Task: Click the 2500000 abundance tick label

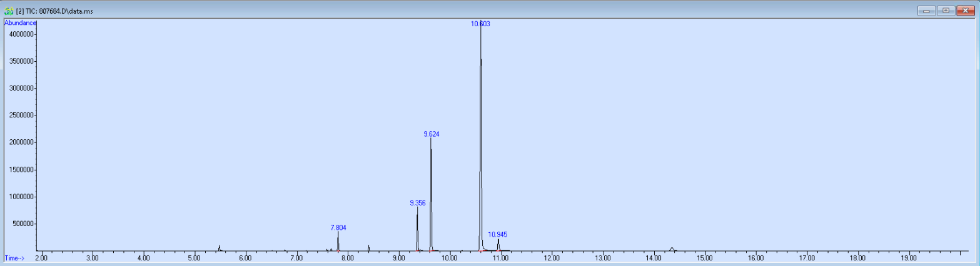Action: click(x=21, y=116)
